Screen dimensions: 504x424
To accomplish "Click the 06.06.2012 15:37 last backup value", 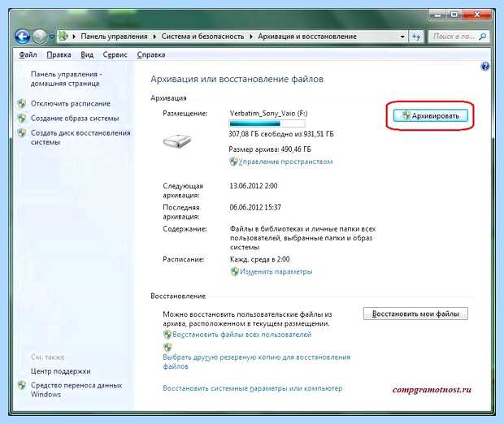I will point(255,207).
